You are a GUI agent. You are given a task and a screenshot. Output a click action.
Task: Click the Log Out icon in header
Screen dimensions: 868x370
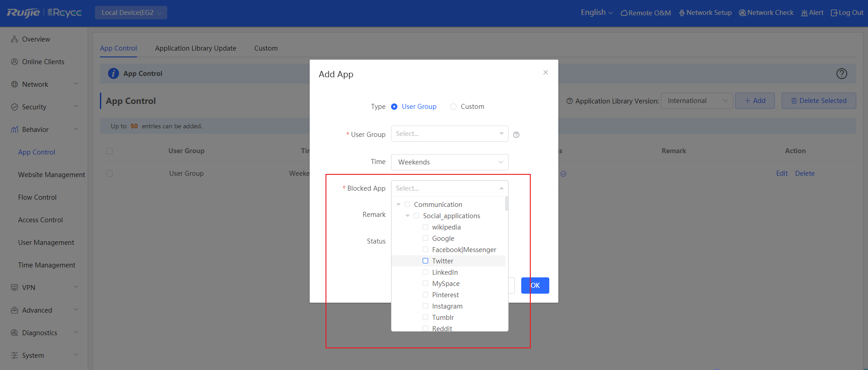click(834, 13)
